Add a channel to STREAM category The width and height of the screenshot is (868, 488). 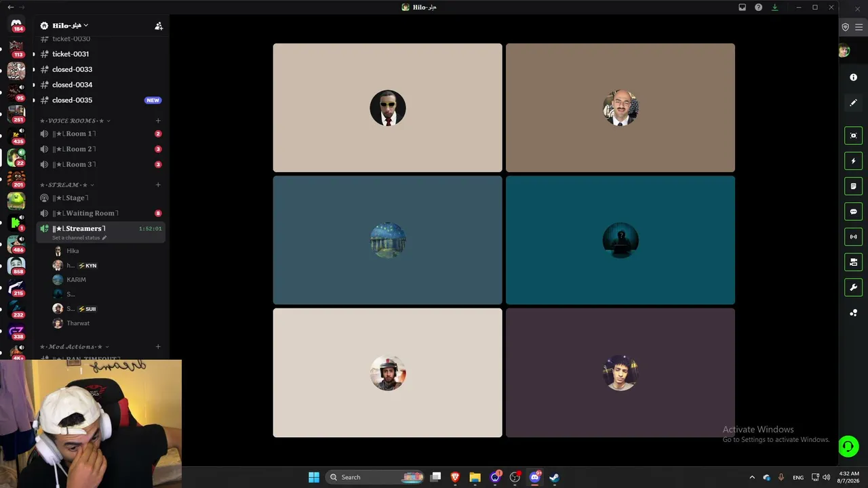(158, 185)
